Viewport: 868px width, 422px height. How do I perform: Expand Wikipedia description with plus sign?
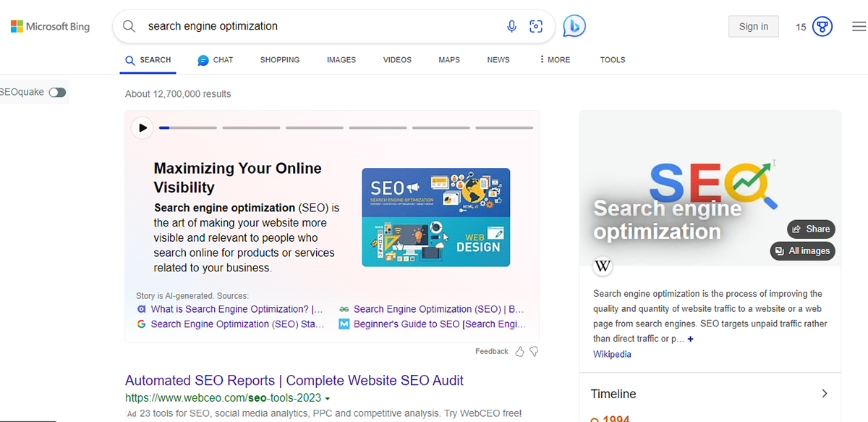click(x=691, y=339)
